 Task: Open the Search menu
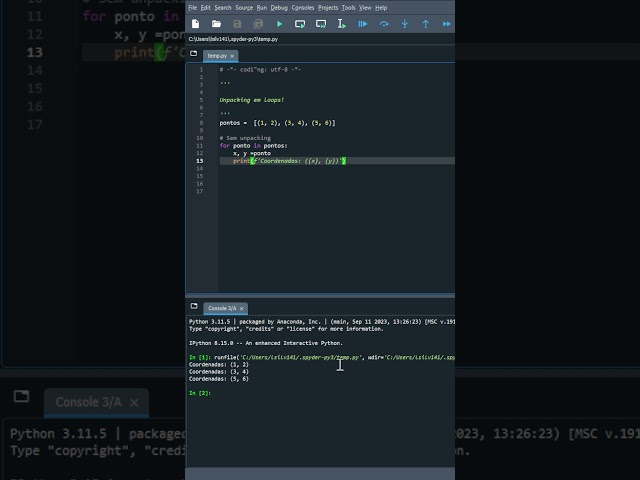click(223, 8)
